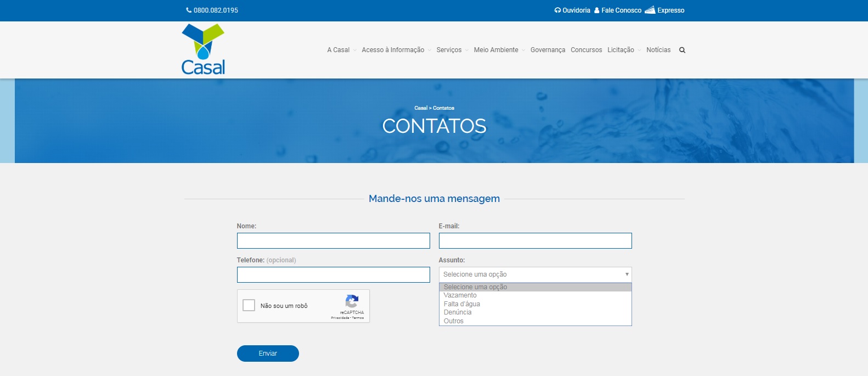Click the Expresso link in top bar
The height and width of the screenshot is (376, 868).
664,10
